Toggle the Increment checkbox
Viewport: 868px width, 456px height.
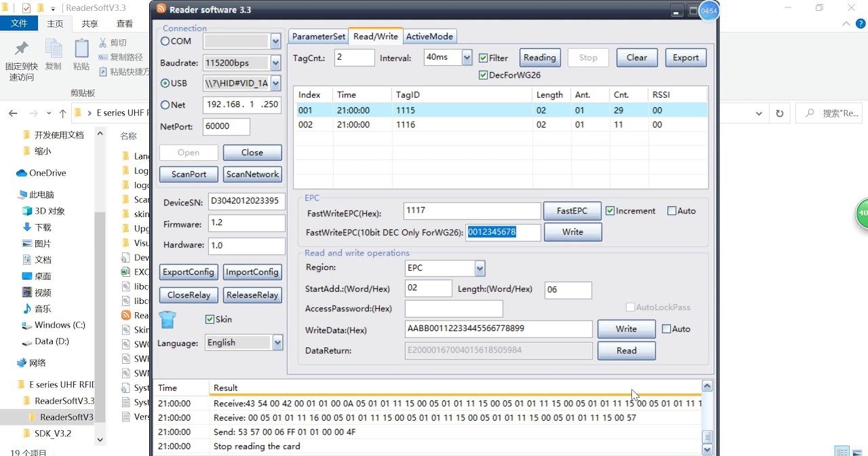pos(610,211)
